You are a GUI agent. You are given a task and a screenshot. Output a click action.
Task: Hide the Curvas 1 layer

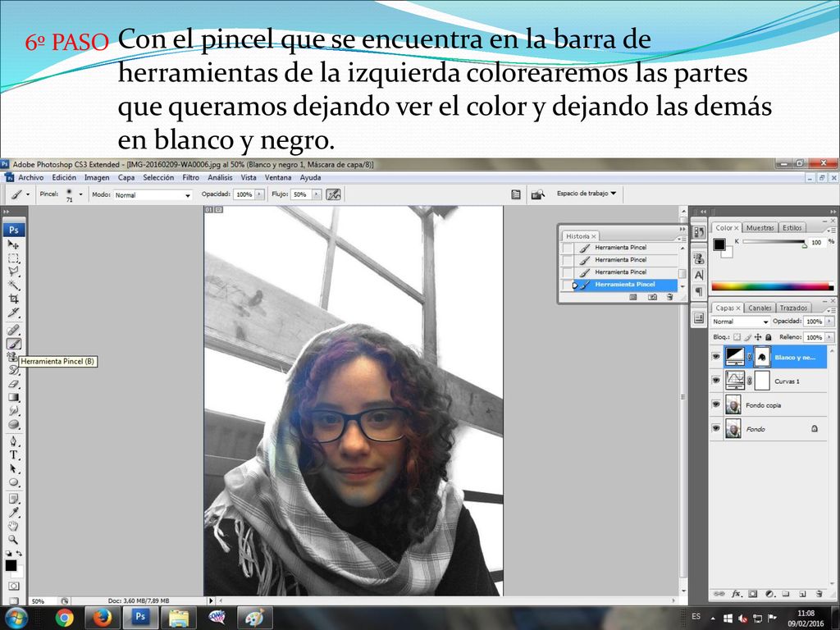[x=716, y=381]
